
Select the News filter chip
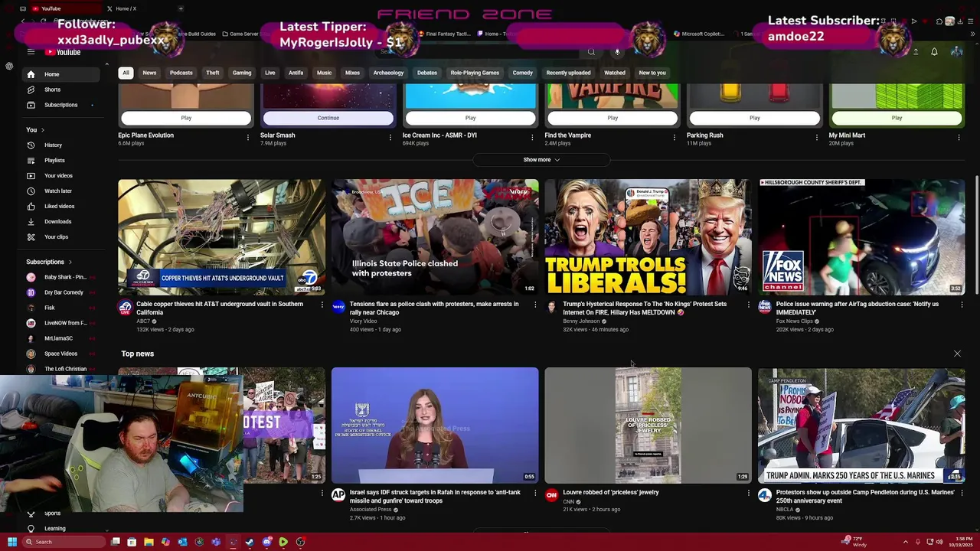149,73
